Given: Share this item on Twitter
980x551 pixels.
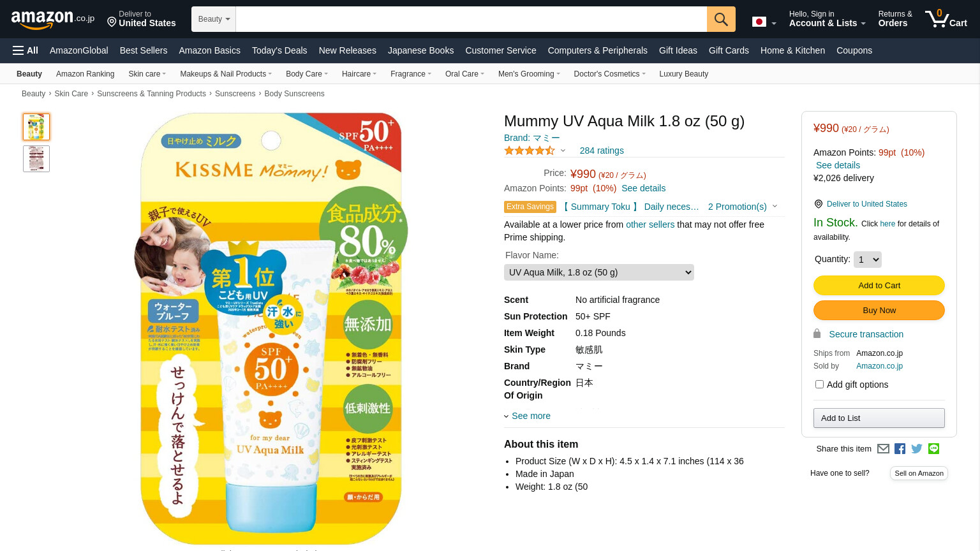Looking at the screenshot, I should pos(917,448).
